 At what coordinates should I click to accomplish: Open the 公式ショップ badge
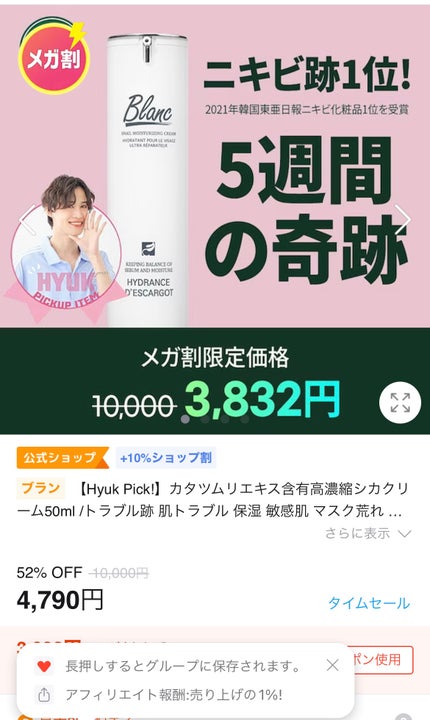(x=62, y=458)
